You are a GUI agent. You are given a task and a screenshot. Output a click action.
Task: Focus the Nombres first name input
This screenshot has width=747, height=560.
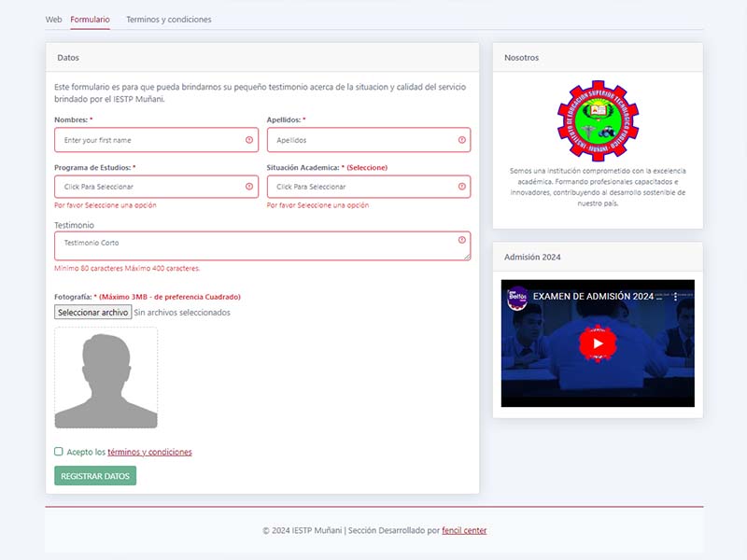(149, 140)
